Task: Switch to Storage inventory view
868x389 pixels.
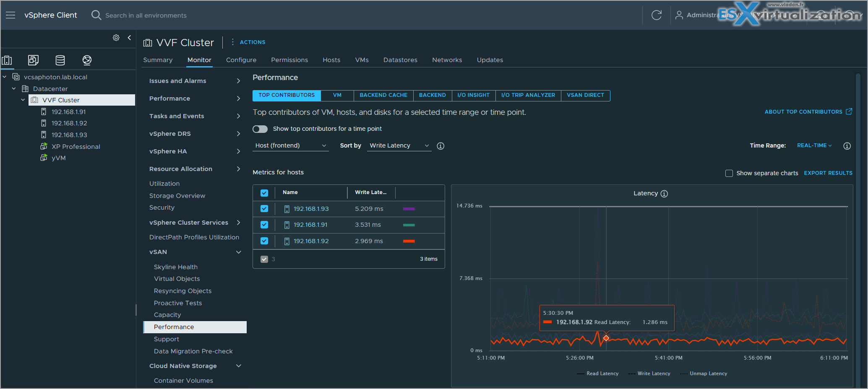Action: tap(60, 60)
